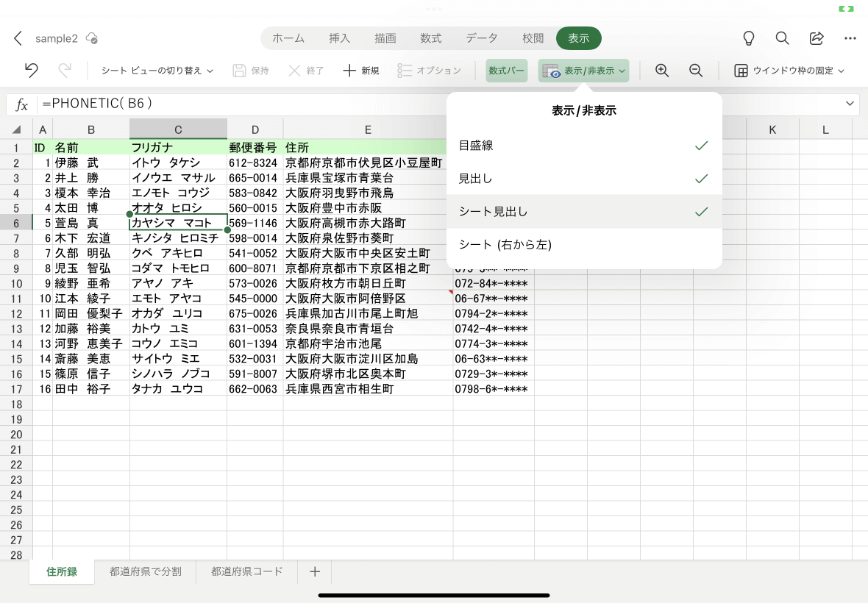
Task: Click the select-all corner triangle
Action: tap(16, 129)
